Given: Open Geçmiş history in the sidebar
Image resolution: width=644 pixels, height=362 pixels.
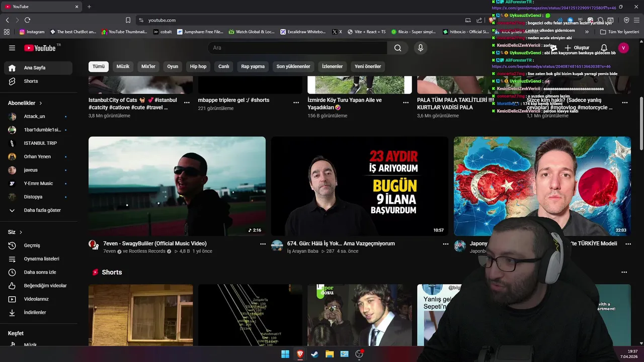Looking at the screenshot, I should pos(38,245).
